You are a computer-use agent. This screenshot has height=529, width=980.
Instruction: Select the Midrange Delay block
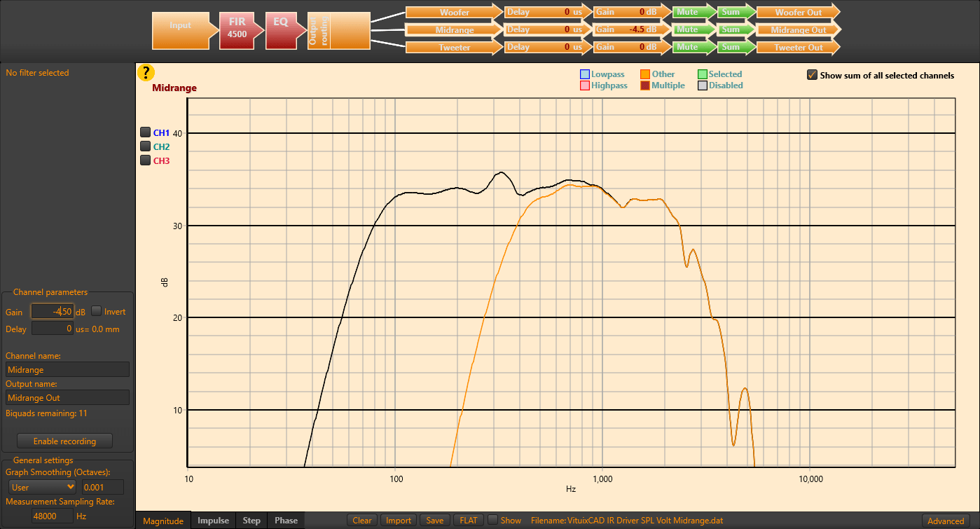(x=548, y=29)
